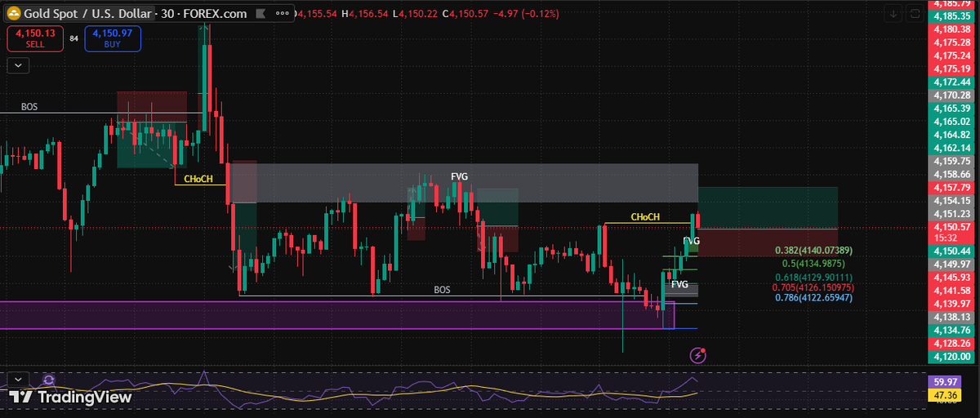The width and height of the screenshot is (980, 418).
Task: Click the 4,120.00 green price scale label
Action: 954,356
